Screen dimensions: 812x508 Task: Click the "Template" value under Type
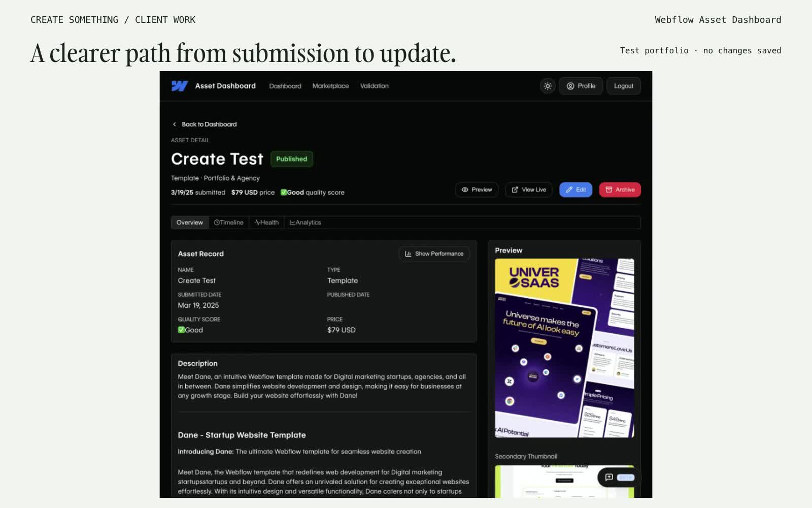point(343,280)
